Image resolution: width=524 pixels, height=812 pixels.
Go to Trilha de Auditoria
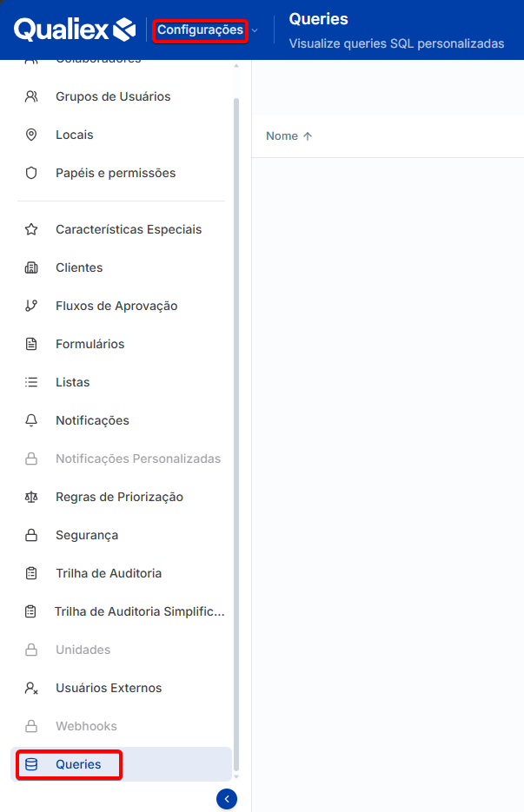tap(109, 573)
